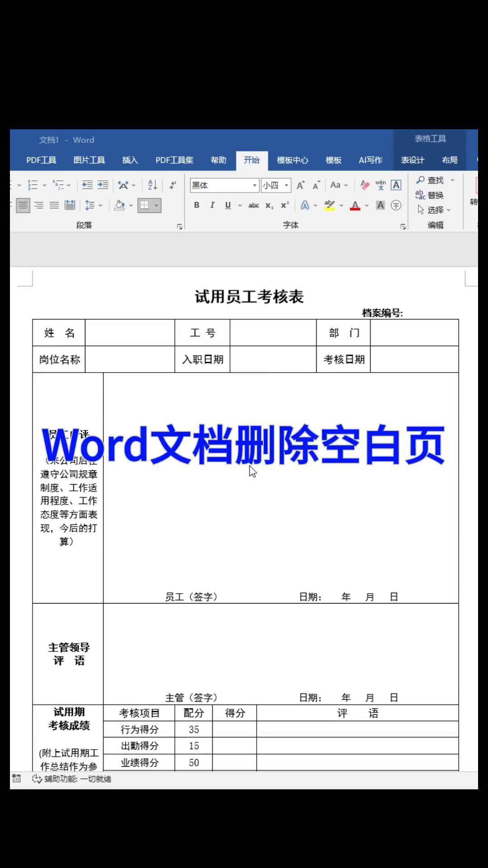Click the clear formatting eraser icon
The width and height of the screenshot is (488, 868).
(x=365, y=185)
